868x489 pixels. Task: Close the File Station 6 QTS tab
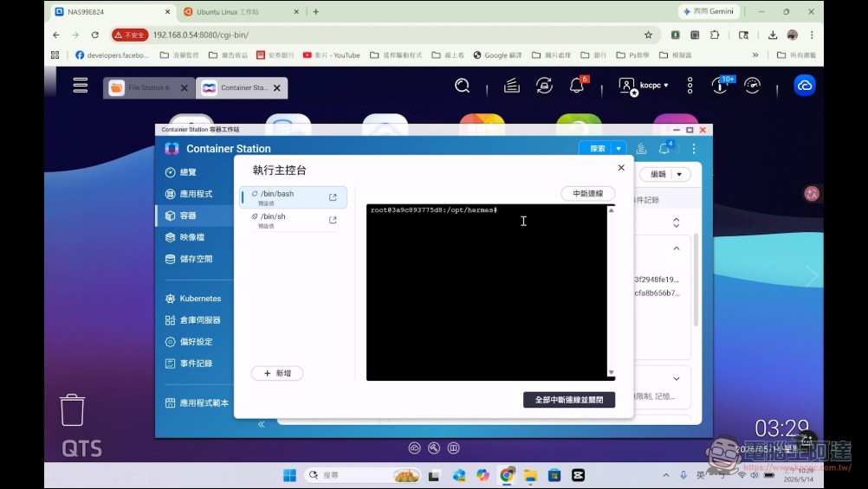[x=185, y=88]
